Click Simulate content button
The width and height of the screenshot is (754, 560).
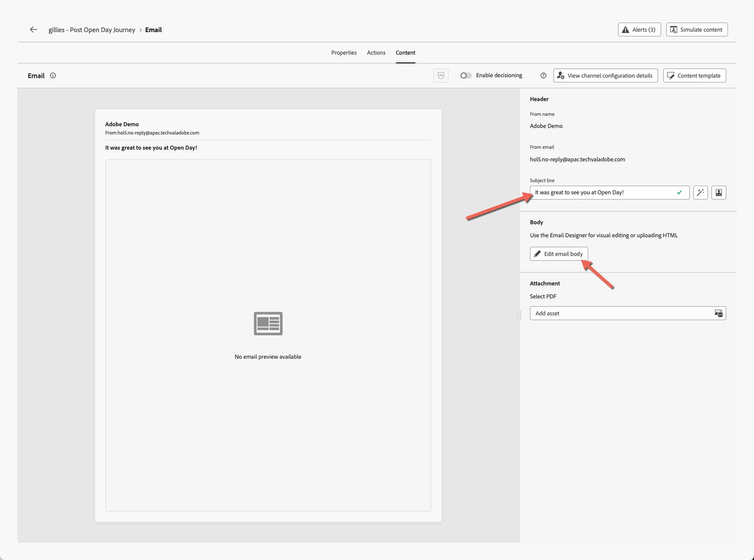tap(697, 29)
